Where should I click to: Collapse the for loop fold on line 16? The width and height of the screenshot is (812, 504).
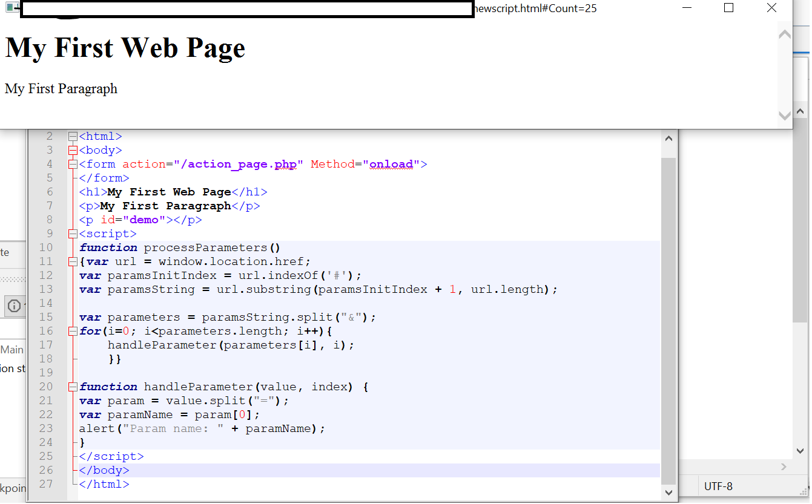(73, 332)
